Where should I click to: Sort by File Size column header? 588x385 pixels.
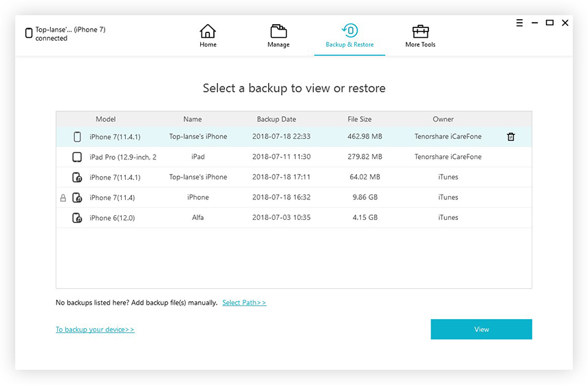coord(359,119)
